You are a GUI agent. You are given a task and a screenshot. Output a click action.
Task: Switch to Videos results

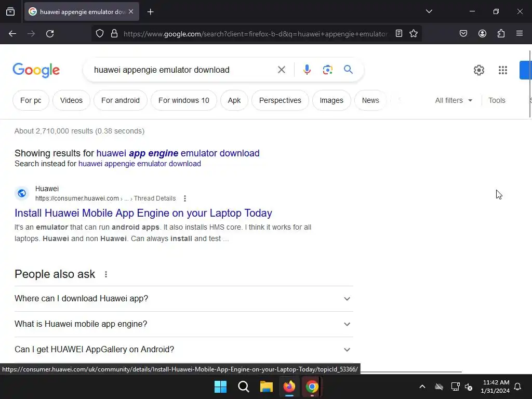[x=71, y=100]
